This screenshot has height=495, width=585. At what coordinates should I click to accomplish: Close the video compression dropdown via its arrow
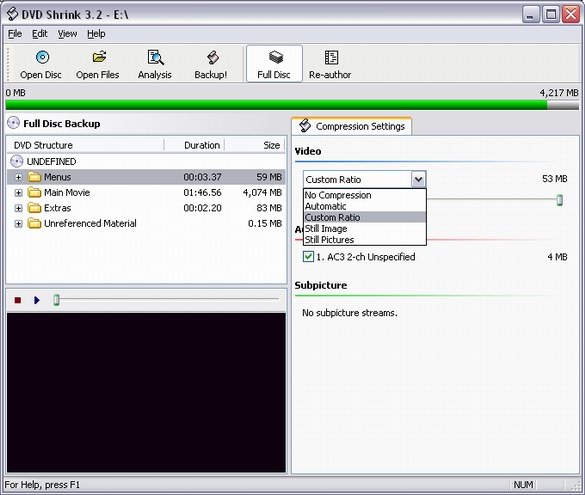pos(418,179)
